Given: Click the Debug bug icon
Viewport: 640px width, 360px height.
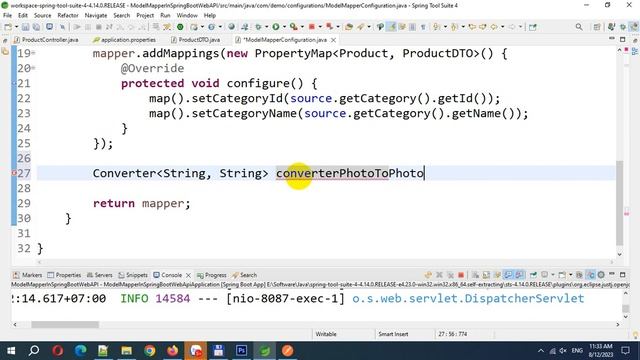Looking at the screenshot, I should point(258,27).
